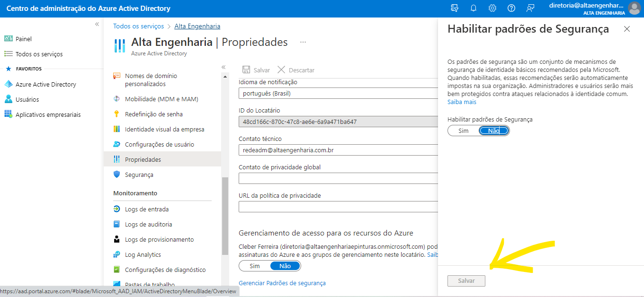Click the Log Analytics icon

(x=116, y=254)
